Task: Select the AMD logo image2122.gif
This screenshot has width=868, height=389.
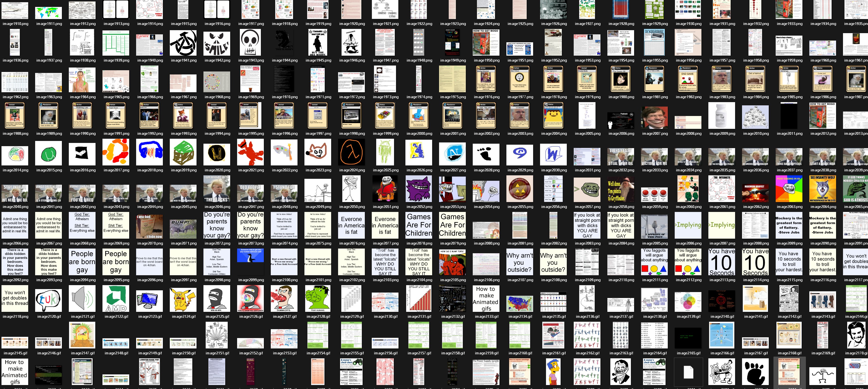Action: tap(116, 299)
